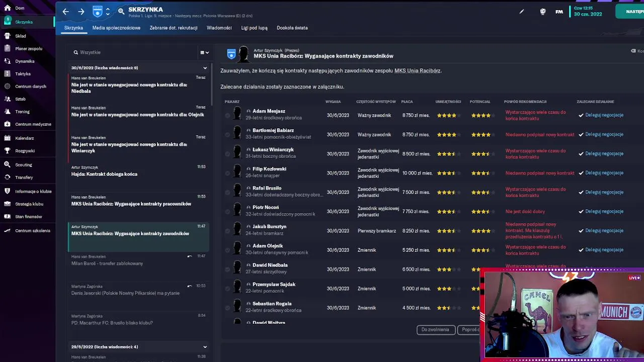
Task: Open inbox filter list dropdown
Action: [204, 52]
